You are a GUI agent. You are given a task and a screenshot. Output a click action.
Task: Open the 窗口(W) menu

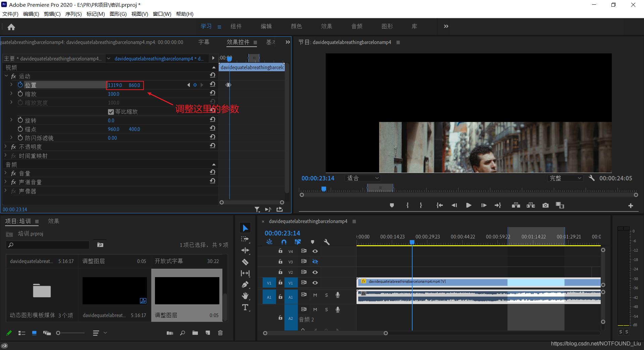click(x=162, y=14)
